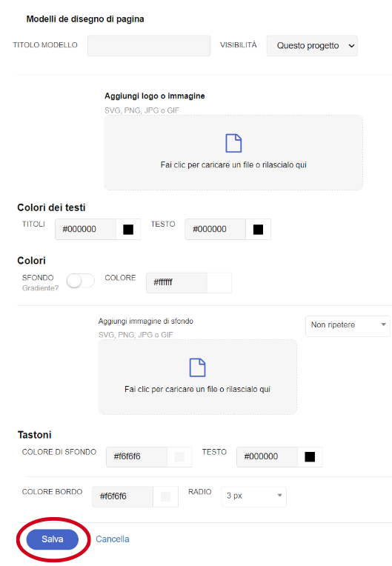Click the Titoli hex color field
Image resolution: width=392 pixels, height=566 pixels.
pyautogui.click(x=85, y=229)
